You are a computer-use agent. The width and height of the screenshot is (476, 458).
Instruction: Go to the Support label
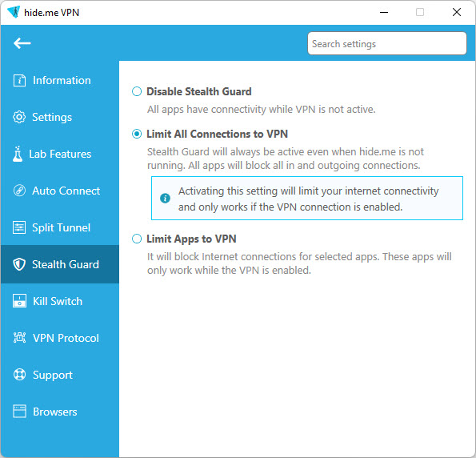click(x=53, y=375)
